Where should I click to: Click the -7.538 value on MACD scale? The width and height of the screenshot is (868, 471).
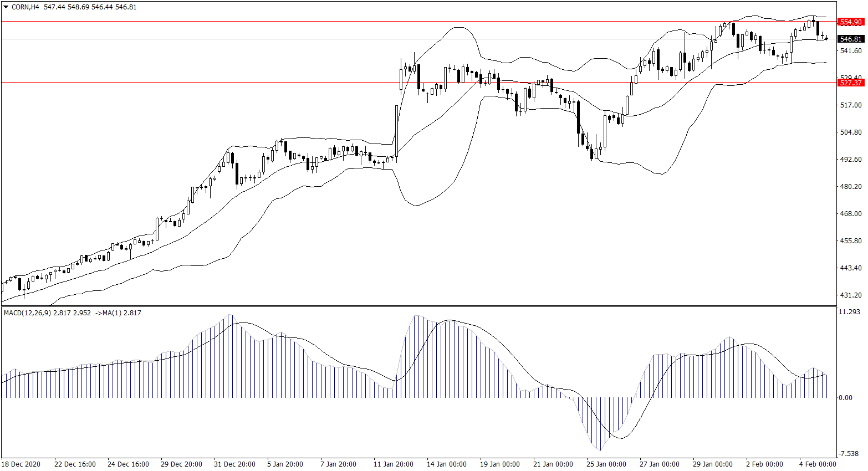[849, 454]
